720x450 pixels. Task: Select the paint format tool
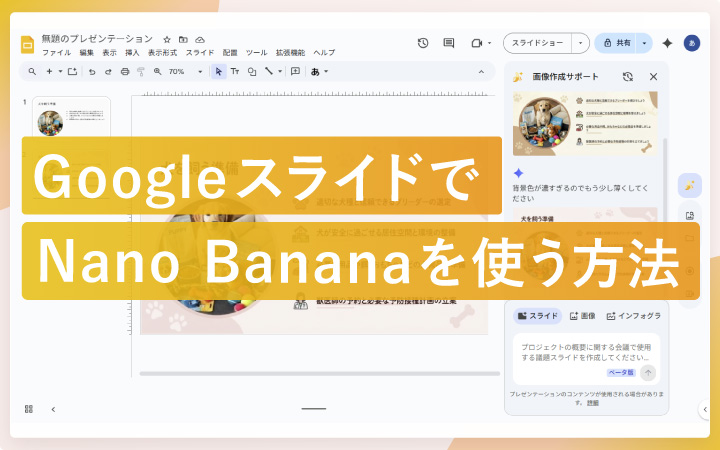click(141, 72)
